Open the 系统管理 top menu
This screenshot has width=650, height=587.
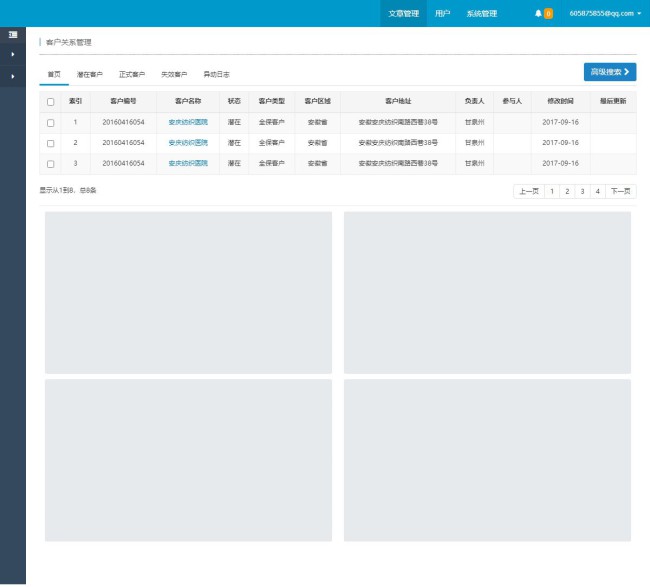(x=481, y=13)
